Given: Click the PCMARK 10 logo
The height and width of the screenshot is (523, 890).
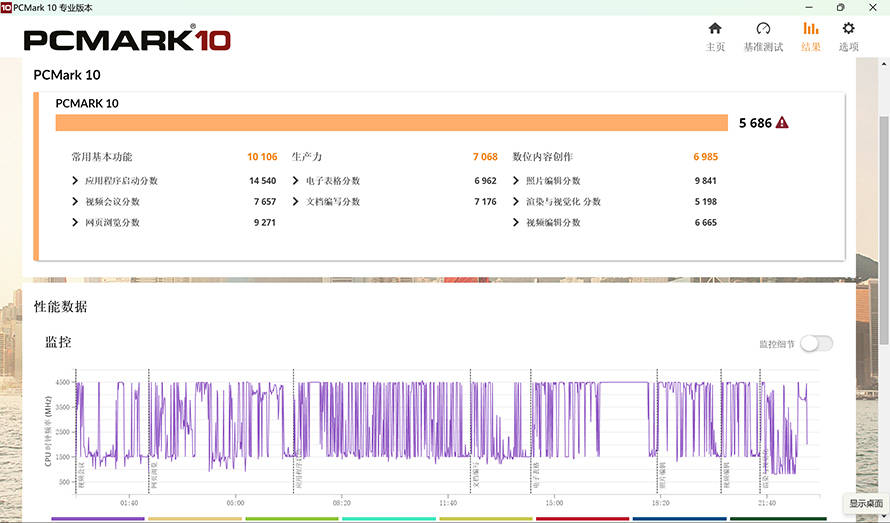Looking at the screenshot, I should pos(127,39).
